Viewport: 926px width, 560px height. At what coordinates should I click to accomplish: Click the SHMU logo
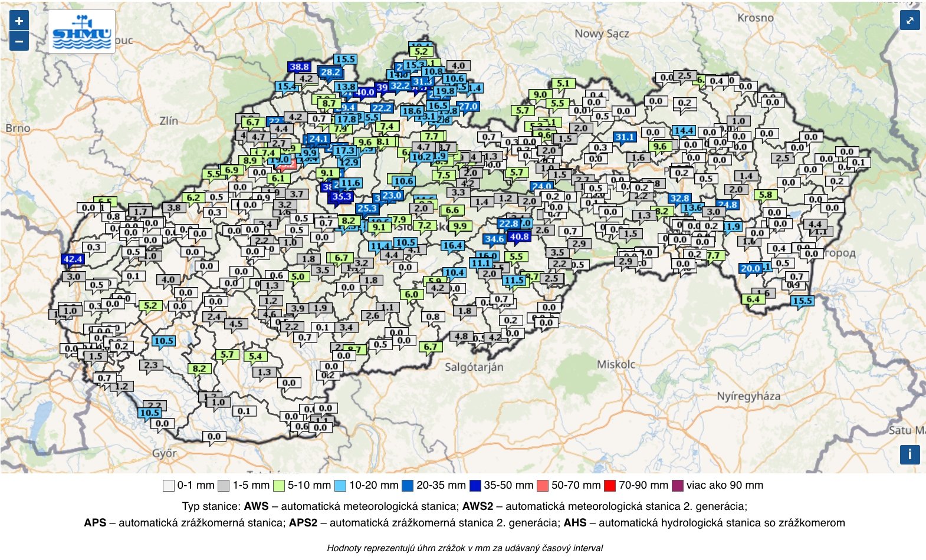pyautogui.click(x=81, y=32)
